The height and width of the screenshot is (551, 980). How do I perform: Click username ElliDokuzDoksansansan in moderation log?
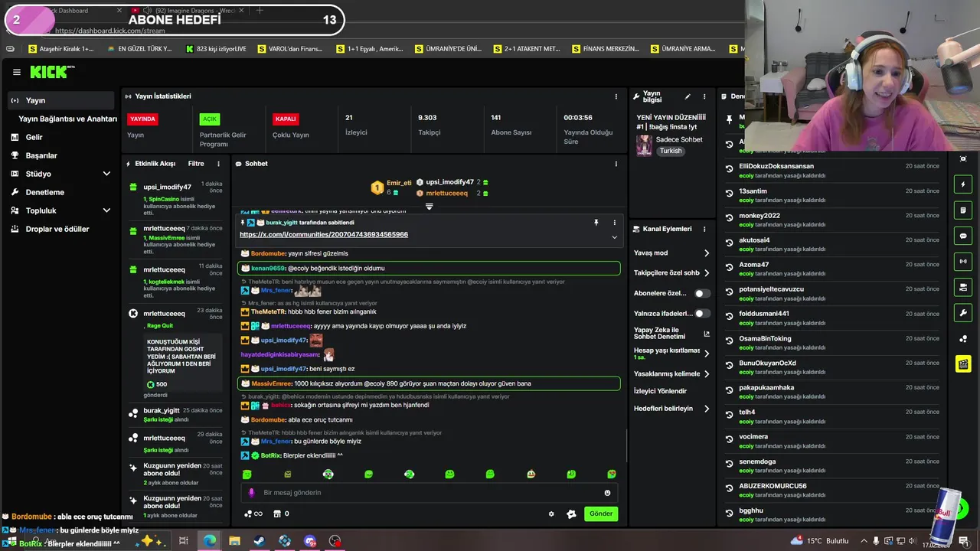[776, 166]
